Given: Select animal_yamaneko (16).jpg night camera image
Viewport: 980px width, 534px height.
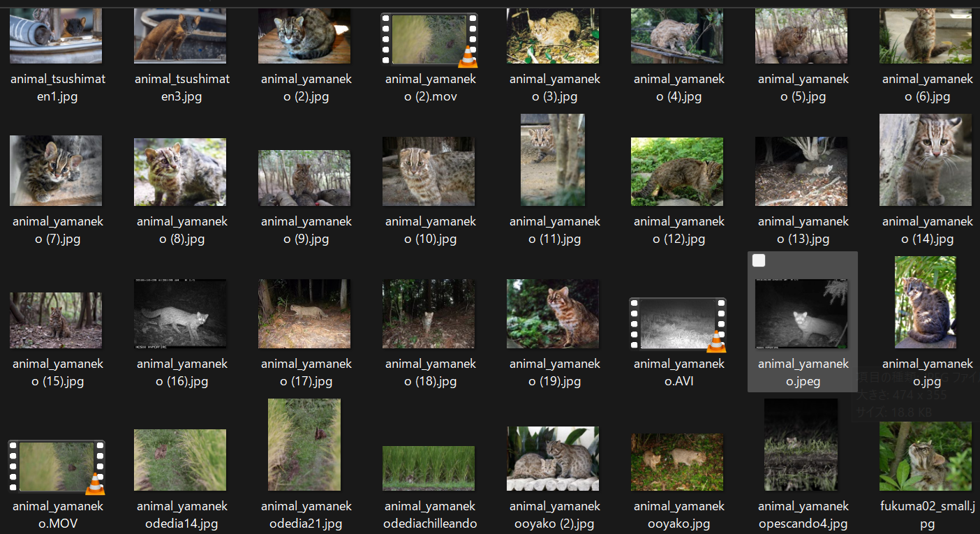Looking at the screenshot, I should pos(180,313).
